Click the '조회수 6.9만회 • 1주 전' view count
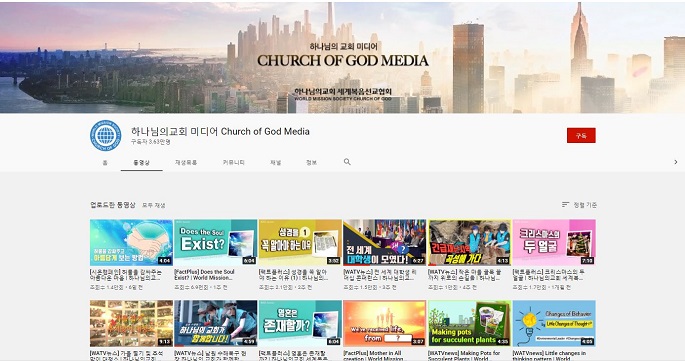Image resolution: width=685 pixels, height=361 pixels. [201, 288]
